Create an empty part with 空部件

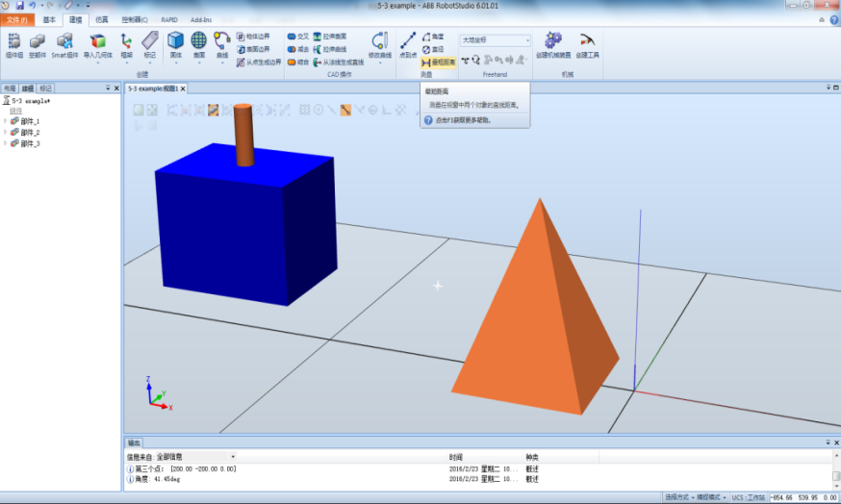[x=37, y=45]
